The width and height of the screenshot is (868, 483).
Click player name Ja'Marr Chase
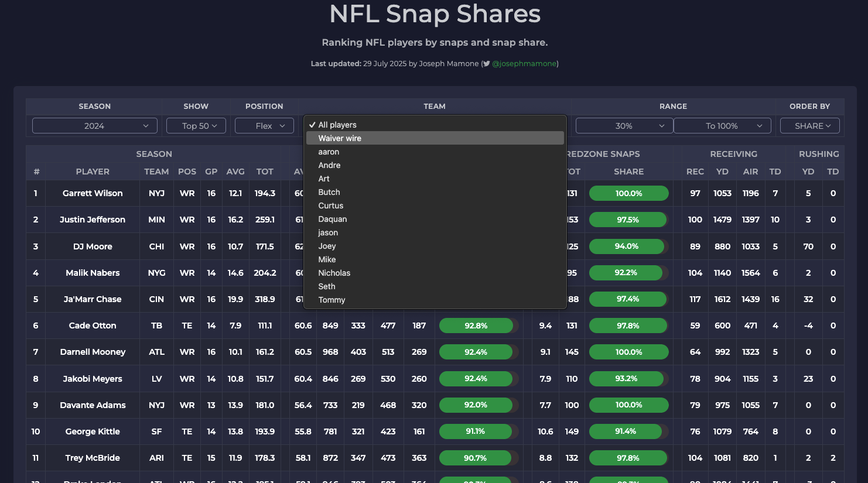point(93,299)
